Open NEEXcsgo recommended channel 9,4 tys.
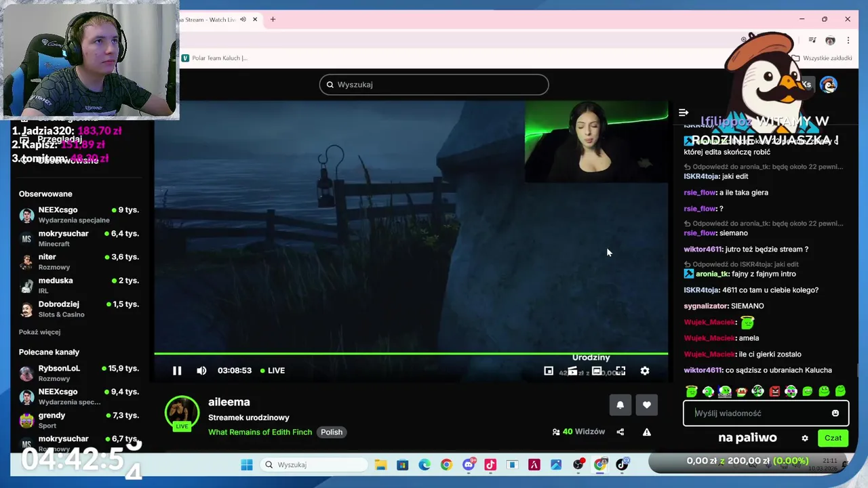The image size is (868, 488). (79, 396)
